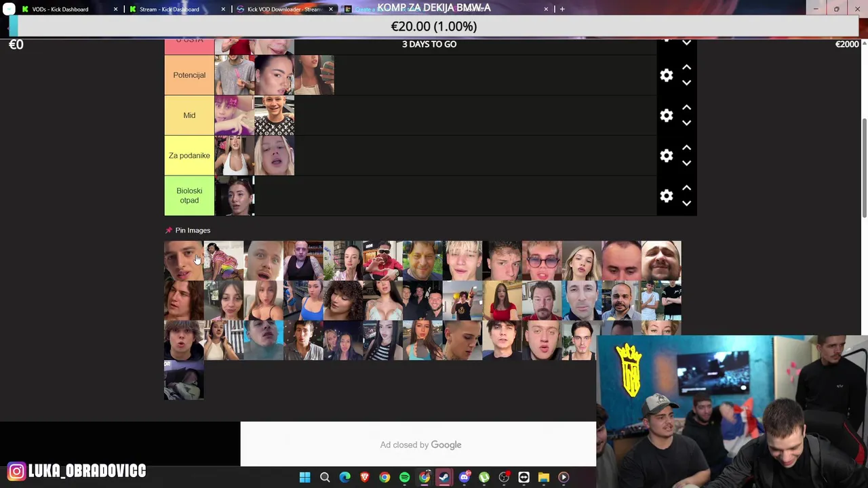Move Mid tier up with arrow

686,107
